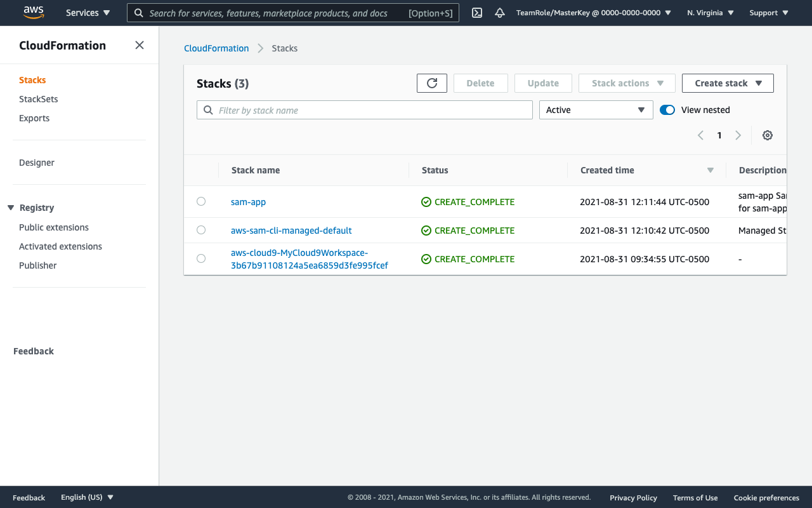This screenshot has width=812, height=508.
Task: Close the CloudFormation side panel
Action: tap(140, 45)
